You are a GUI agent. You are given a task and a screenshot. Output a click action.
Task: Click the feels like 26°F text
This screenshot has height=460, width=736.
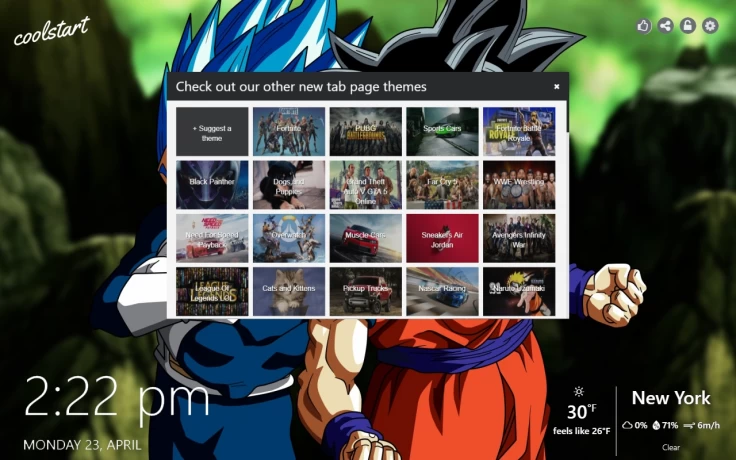pyautogui.click(x=582, y=431)
